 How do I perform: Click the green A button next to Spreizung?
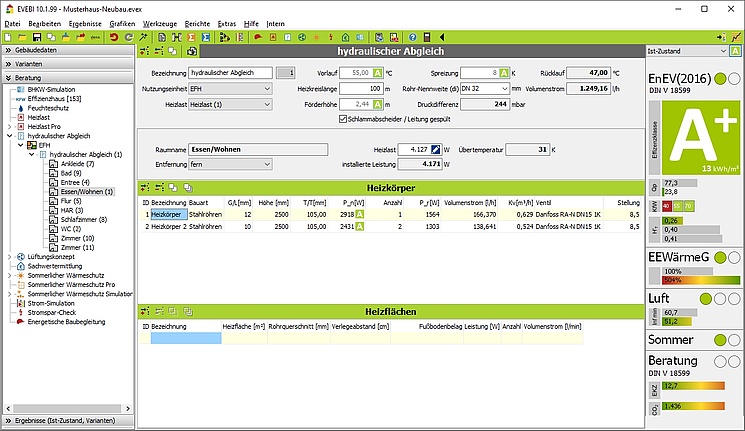[x=504, y=73]
